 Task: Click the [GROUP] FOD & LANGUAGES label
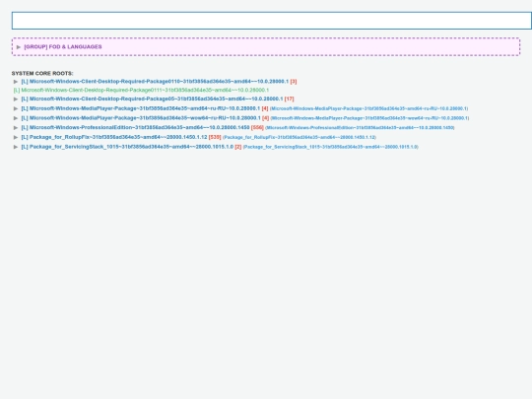click(63, 47)
